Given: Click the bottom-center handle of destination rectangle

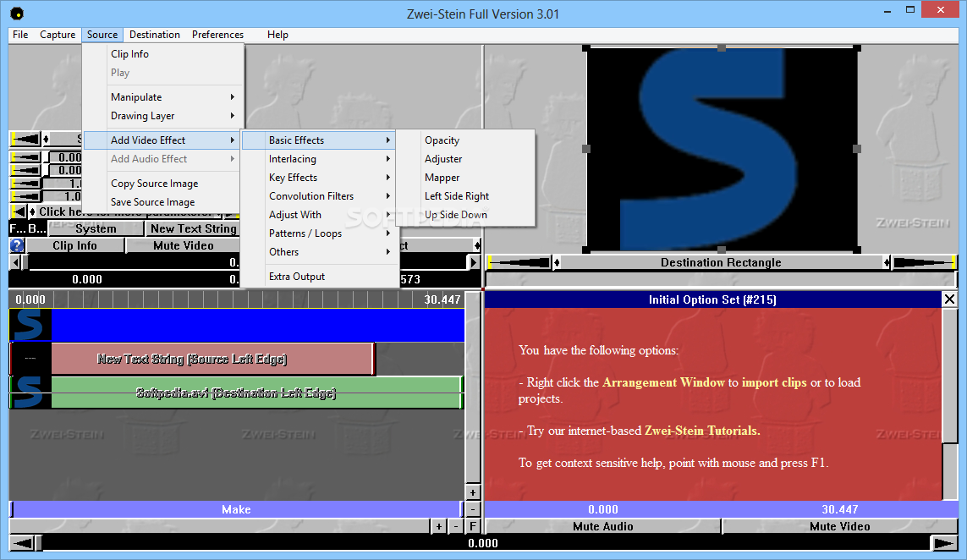Looking at the screenshot, I should click(722, 250).
